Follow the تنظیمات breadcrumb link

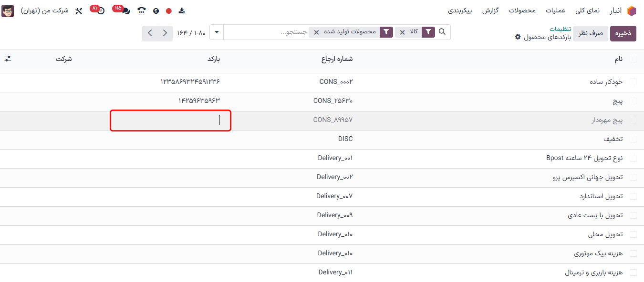(x=560, y=29)
